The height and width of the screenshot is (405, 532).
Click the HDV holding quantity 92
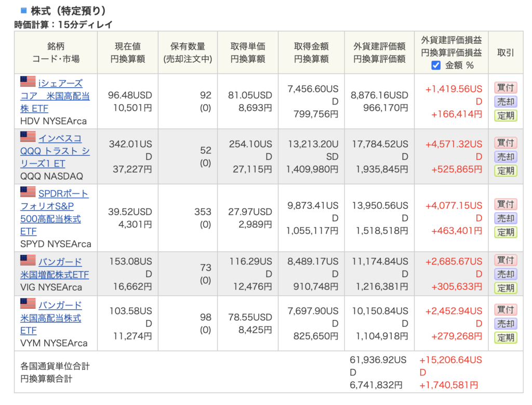pyautogui.click(x=206, y=95)
